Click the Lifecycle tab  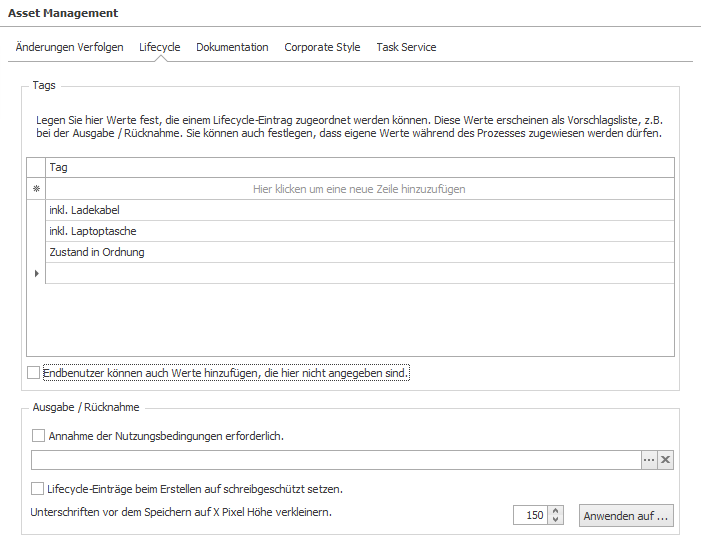coord(160,47)
